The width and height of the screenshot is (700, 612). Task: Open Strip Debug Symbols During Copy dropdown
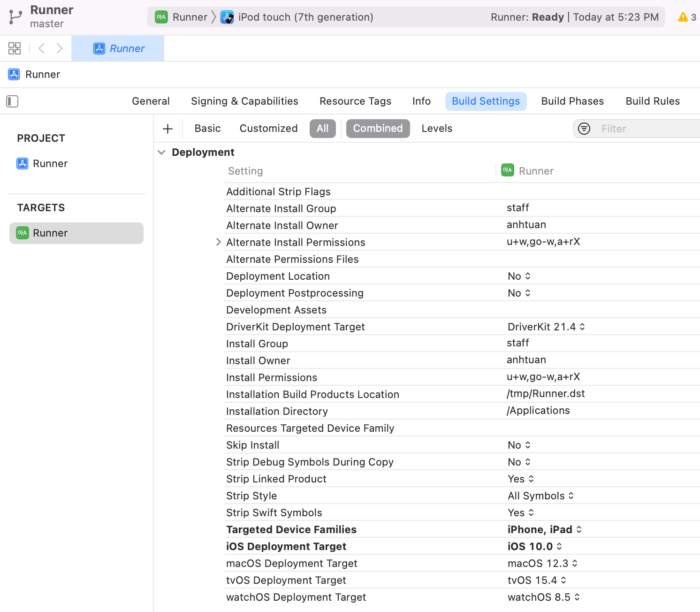click(519, 462)
